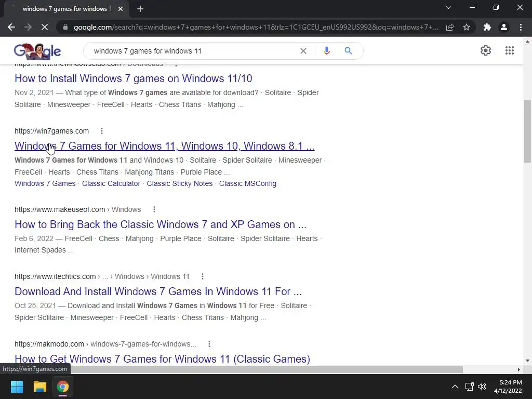The height and width of the screenshot is (399, 532).
Task: Click the scroll up arrow
Action: pyautogui.click(x=527, y=42)
